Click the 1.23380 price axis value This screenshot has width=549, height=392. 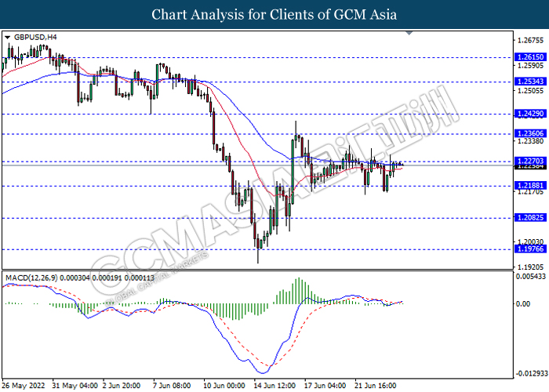tap(531, 141)
